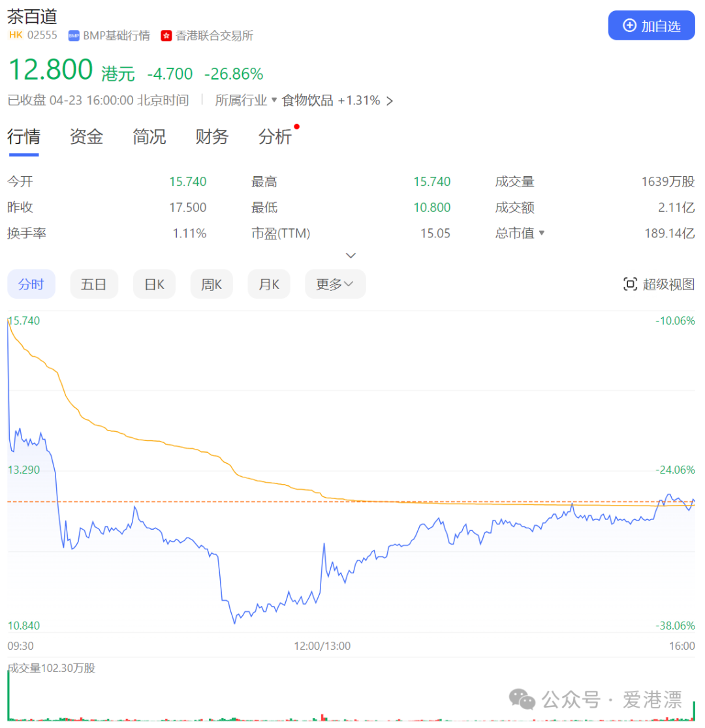The image size is (705, 728).
Task: Switch to the 简况 tab
Action: 149,137
